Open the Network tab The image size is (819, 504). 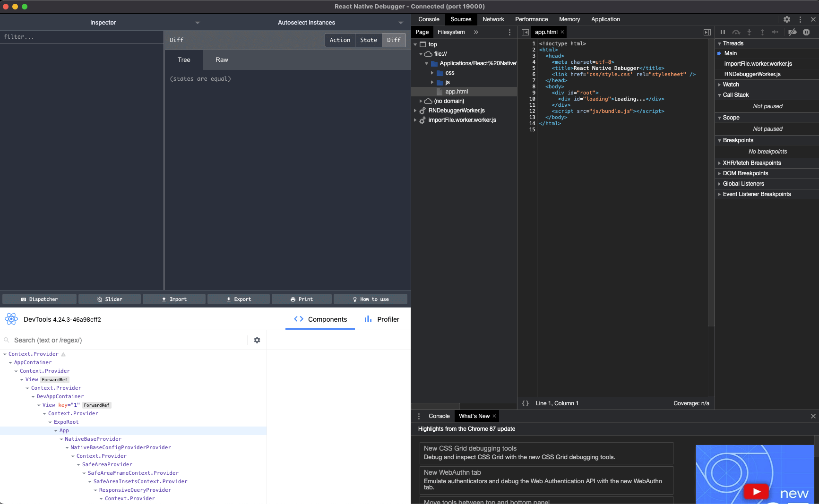pos(493,19)
